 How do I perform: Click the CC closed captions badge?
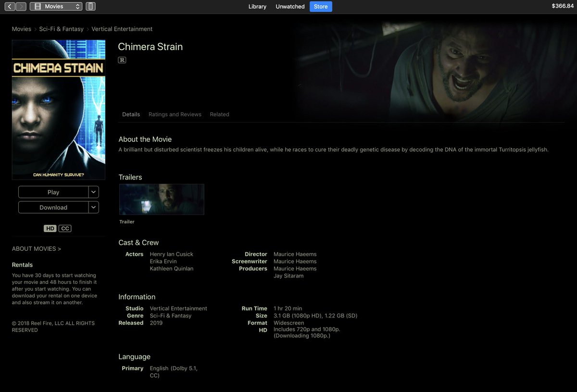tap(65, 228)
